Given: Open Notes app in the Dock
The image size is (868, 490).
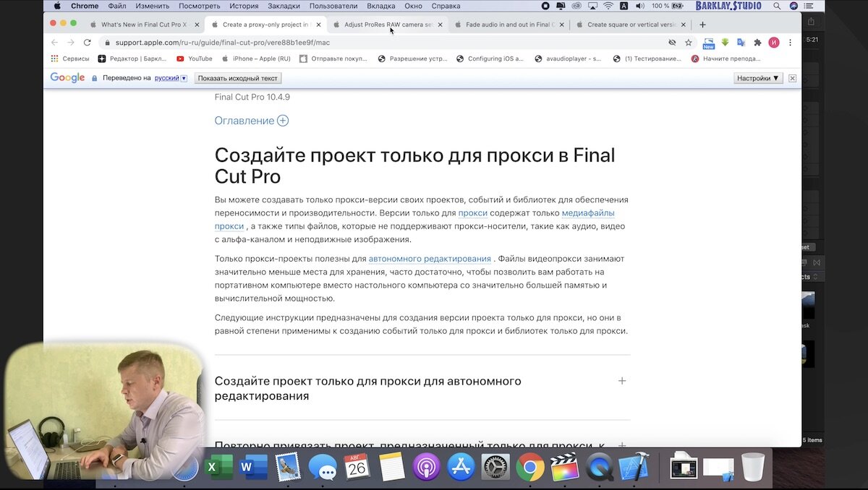Looking at the screenshot, I should tap(392, 468).
